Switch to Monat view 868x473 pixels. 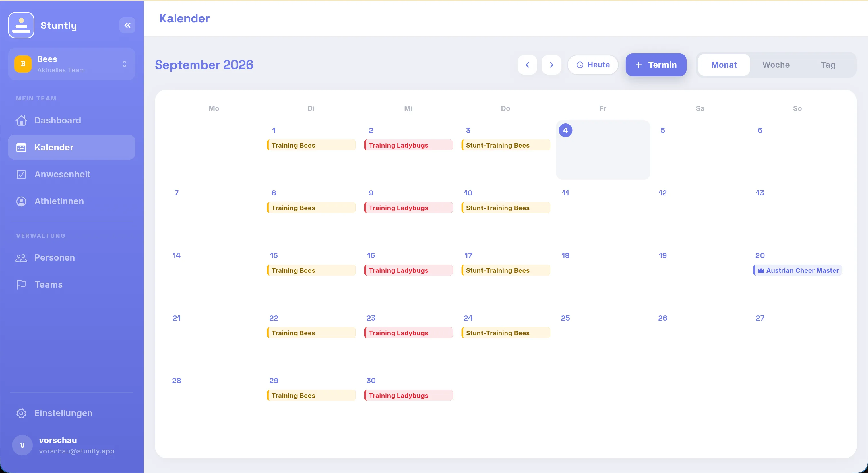tap(724, 65)
